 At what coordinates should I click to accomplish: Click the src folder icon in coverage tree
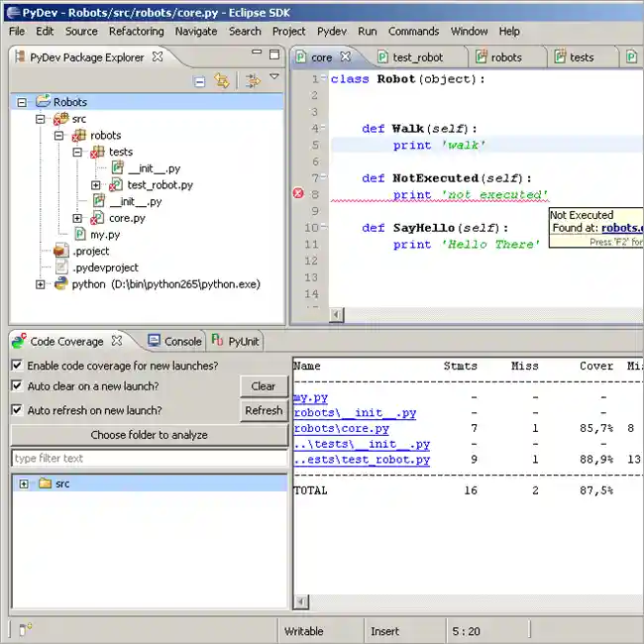click(45, 483)
